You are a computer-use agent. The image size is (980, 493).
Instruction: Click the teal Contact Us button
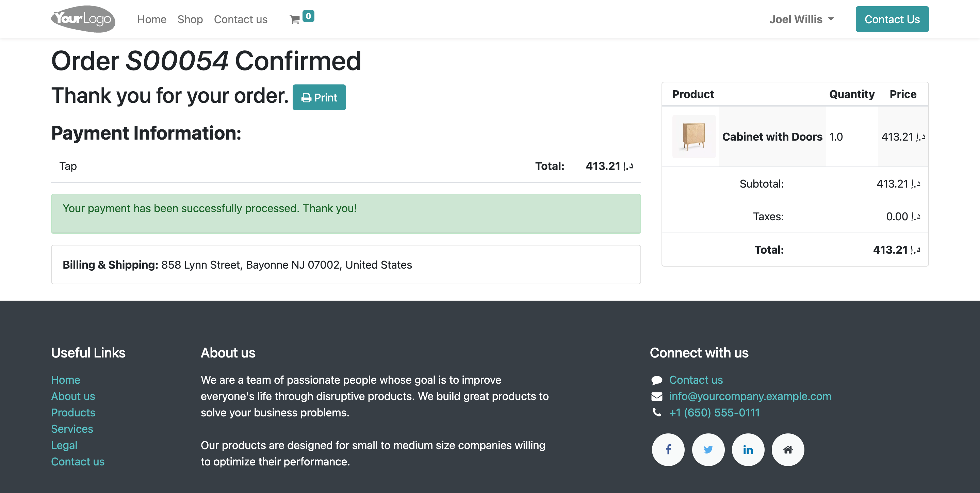(892, 19)
